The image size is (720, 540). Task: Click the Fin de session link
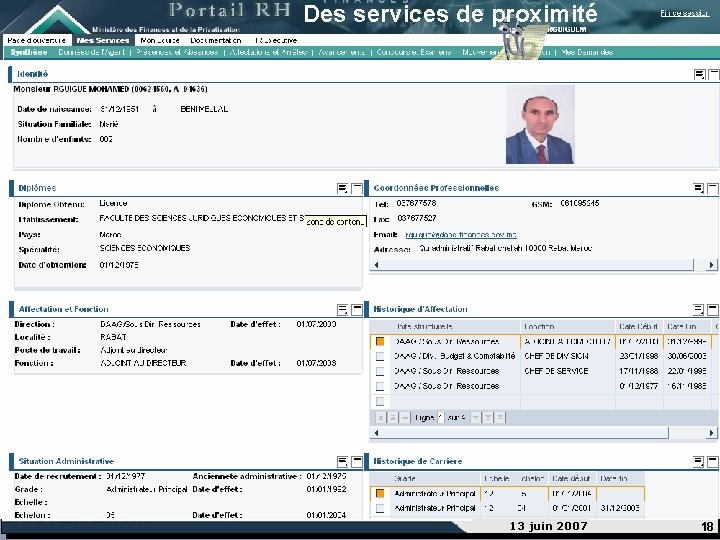pos(685,13)
